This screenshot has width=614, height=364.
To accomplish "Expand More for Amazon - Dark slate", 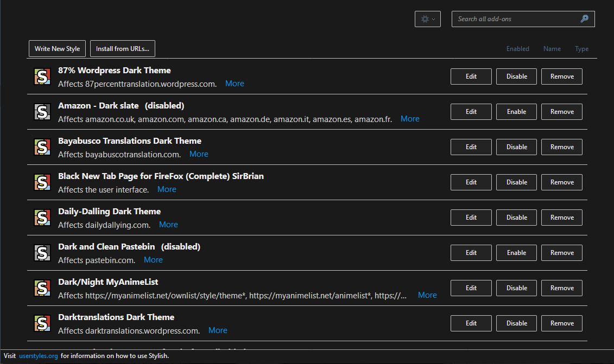I will (x=410, y=119).
